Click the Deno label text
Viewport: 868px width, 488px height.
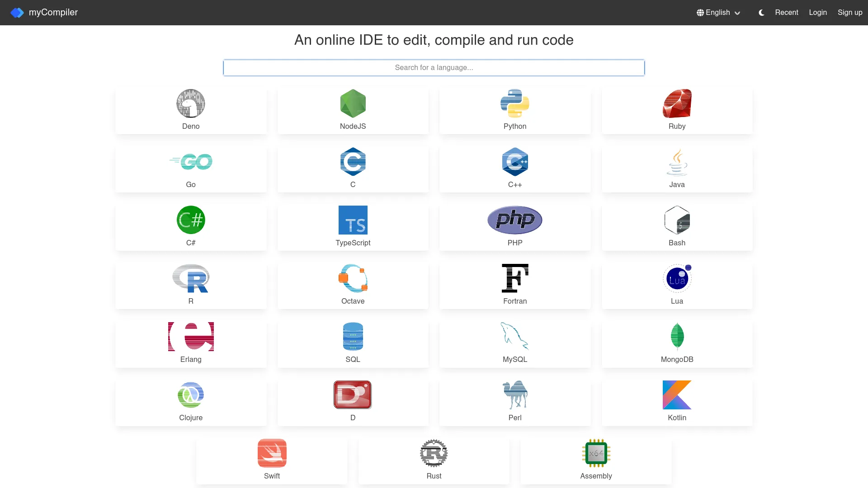tap(191, 127)
